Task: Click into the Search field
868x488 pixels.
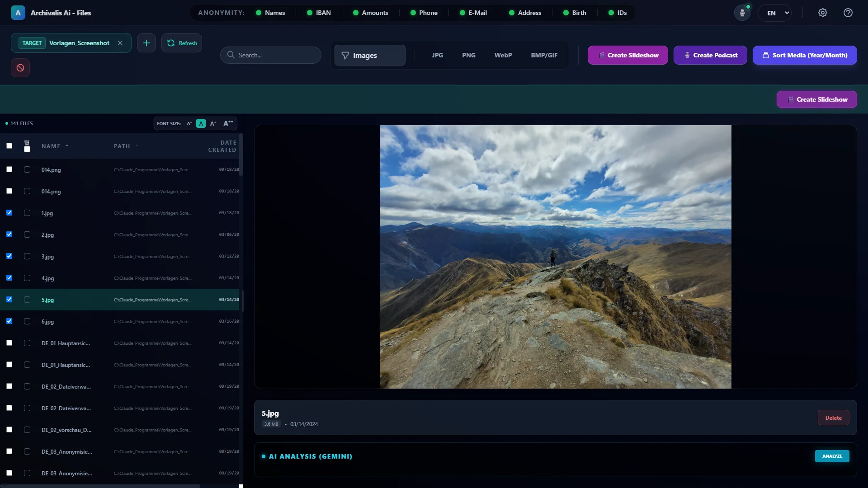Action: (x=271, y=55)
